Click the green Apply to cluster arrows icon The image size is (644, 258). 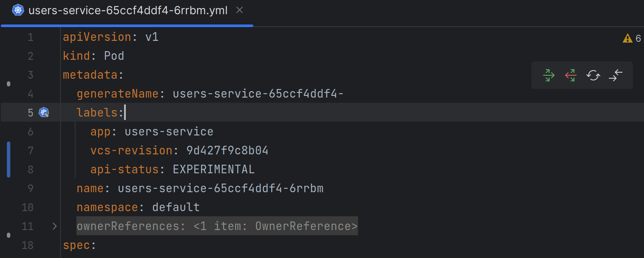pyautogui.click(x=549, y=75)
